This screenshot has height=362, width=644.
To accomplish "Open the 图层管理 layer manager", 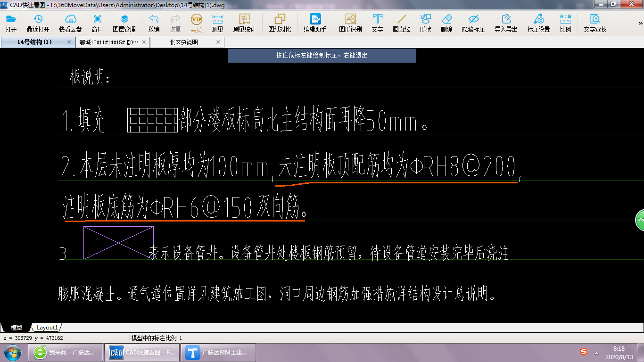I will (x=124, y=23).
